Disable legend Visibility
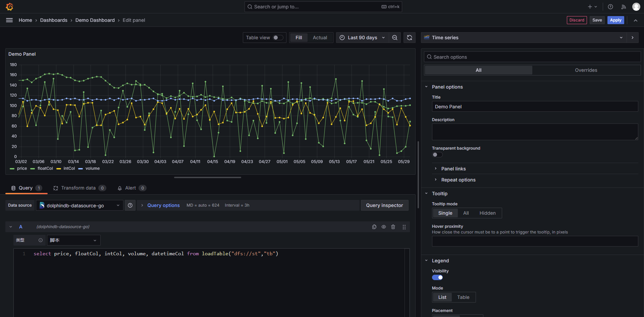The height and width of the screenshot is (317, 644). coord(437,277)
